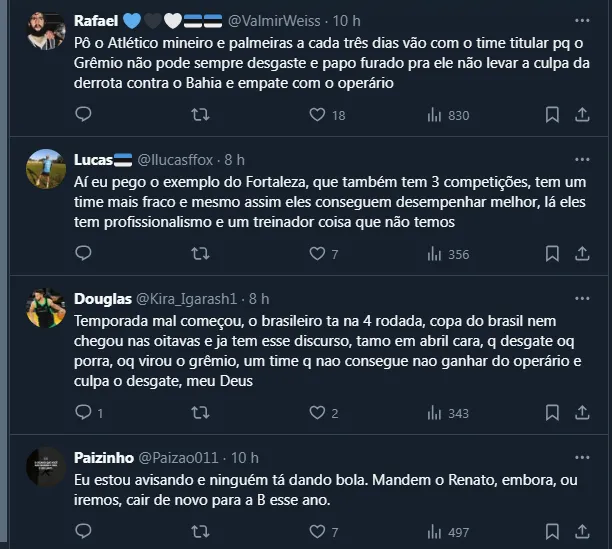The width and height of the screenshot is (612, 549).
Task: Retweet Paizinho's tweet
Action: point(200,532)
